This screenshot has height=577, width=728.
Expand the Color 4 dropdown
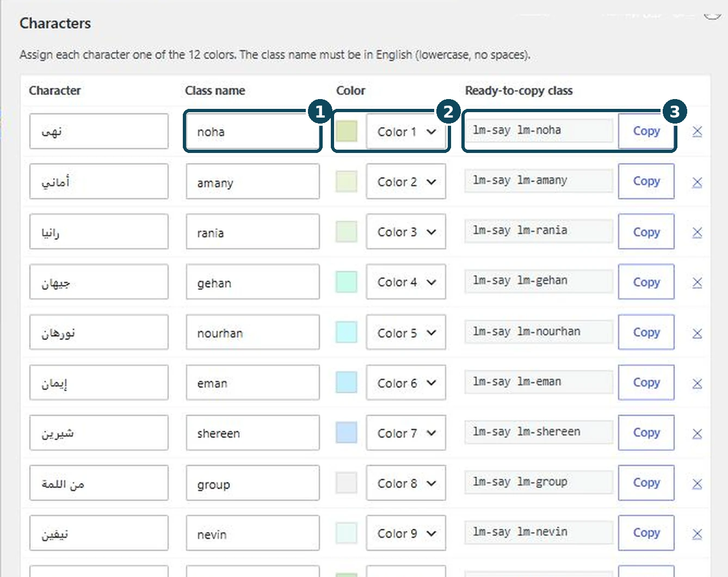406,282
